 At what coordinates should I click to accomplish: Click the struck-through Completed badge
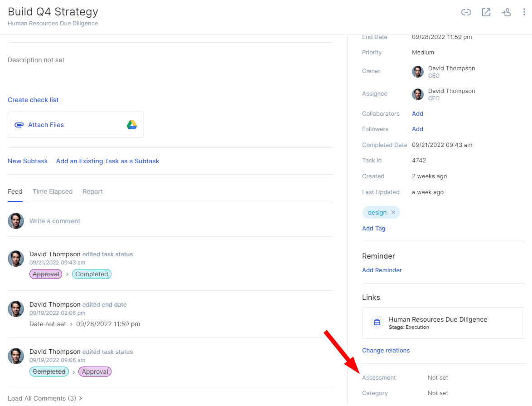pos(49,372)
